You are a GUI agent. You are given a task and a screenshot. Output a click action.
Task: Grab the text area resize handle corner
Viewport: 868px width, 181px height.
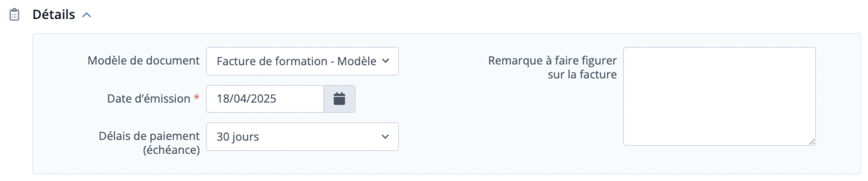(x=812, y=142)
